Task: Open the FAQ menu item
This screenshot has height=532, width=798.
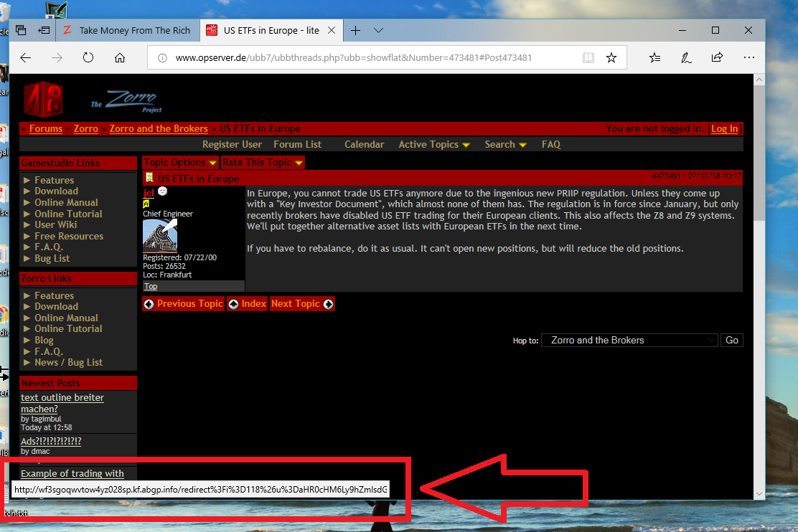Action: (550, 144)
